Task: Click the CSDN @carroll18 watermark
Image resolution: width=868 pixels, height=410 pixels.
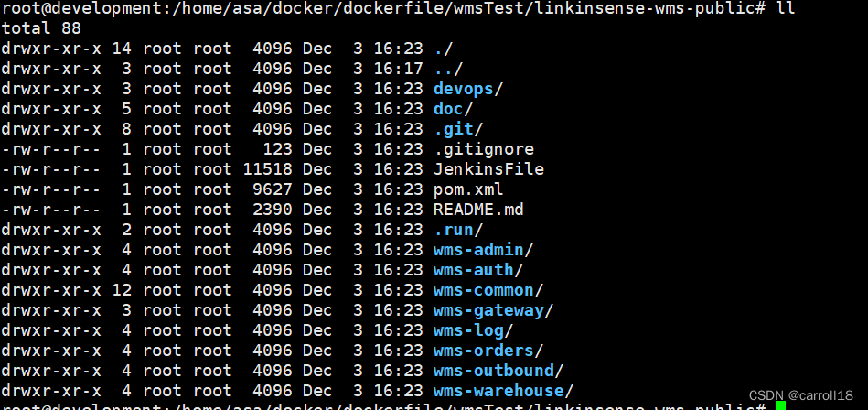Action: point(801,395)
